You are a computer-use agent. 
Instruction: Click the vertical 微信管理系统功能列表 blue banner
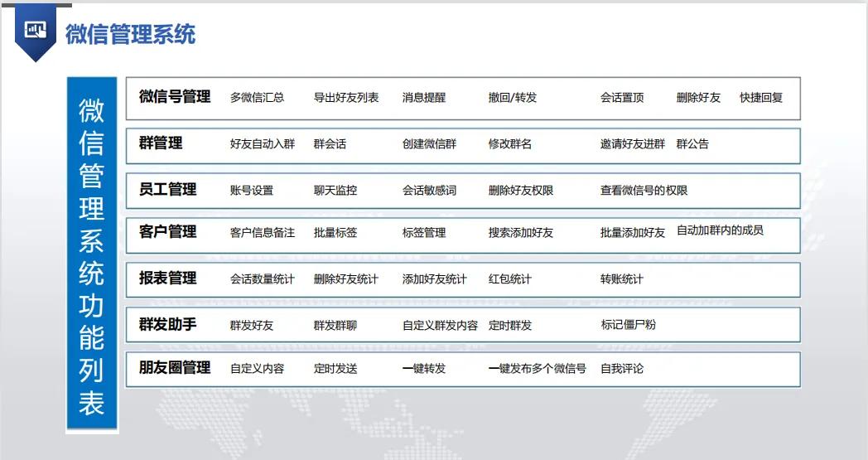point(92,254)
